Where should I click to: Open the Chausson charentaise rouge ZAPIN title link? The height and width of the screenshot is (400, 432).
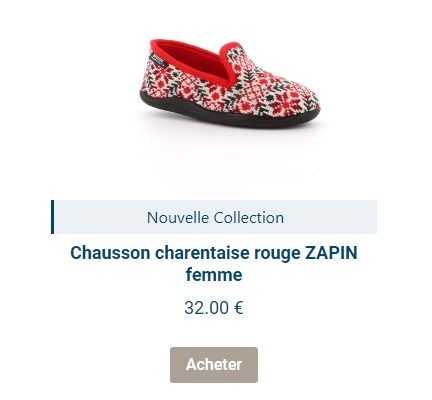[214, 263]
